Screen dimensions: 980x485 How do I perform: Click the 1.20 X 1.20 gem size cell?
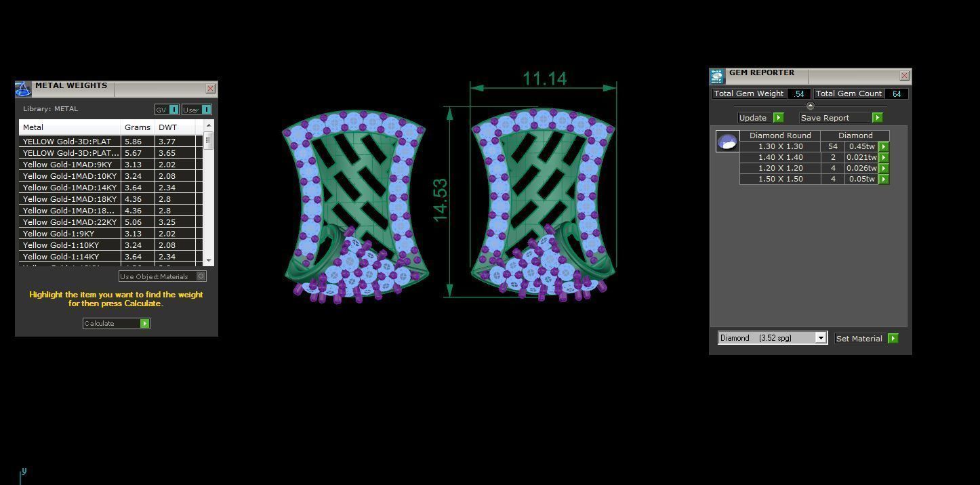pos(780,168)
